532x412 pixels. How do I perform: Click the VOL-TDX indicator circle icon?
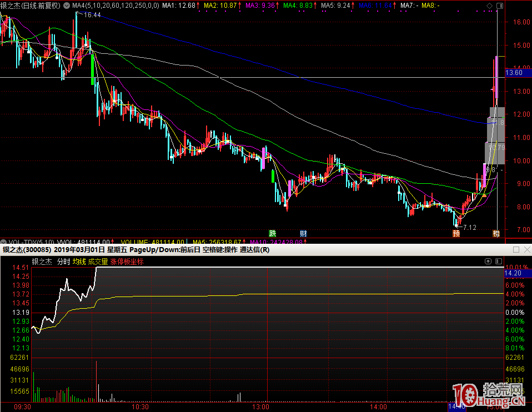coord(4,242)
